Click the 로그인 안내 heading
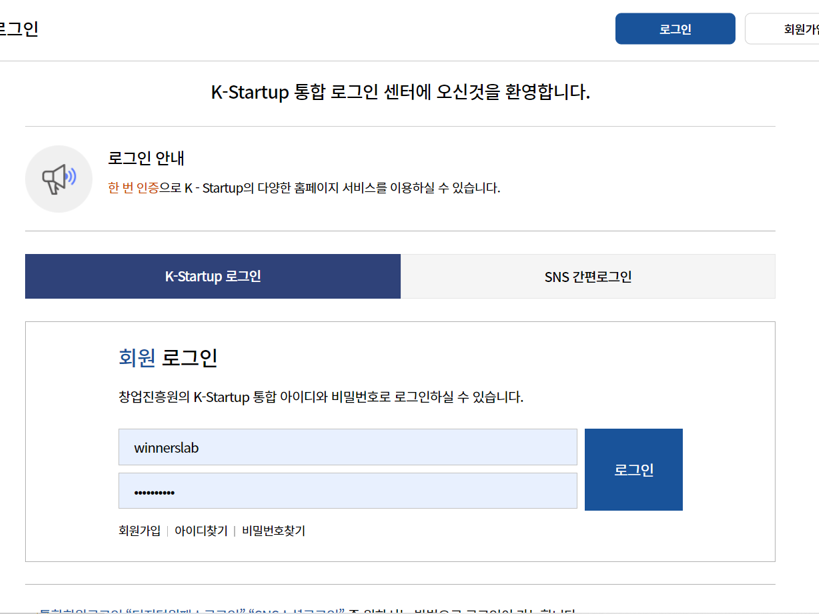The width and height of the screenshot is (819, 614). click(x=146, y=158)
